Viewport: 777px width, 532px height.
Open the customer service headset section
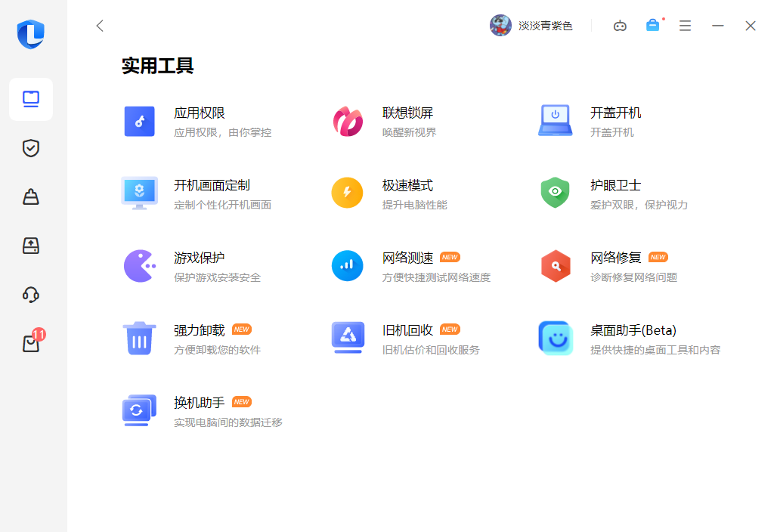(31, 294)
